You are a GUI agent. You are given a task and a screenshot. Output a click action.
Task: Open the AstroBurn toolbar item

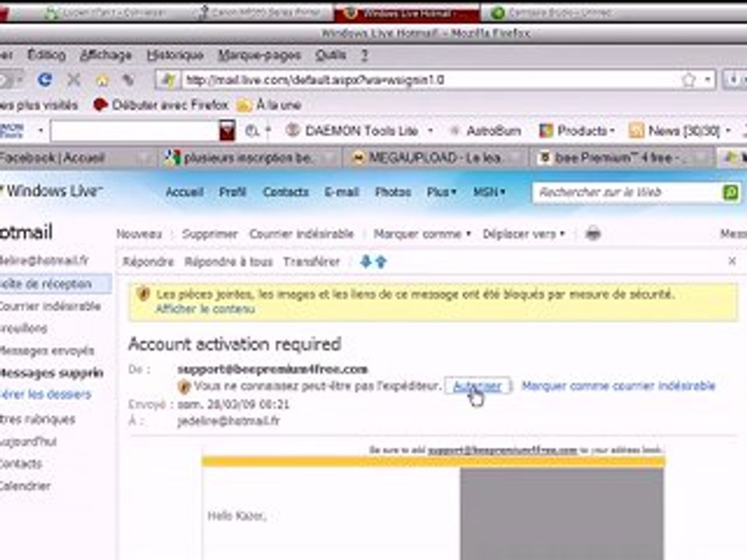tap(486, 131)
